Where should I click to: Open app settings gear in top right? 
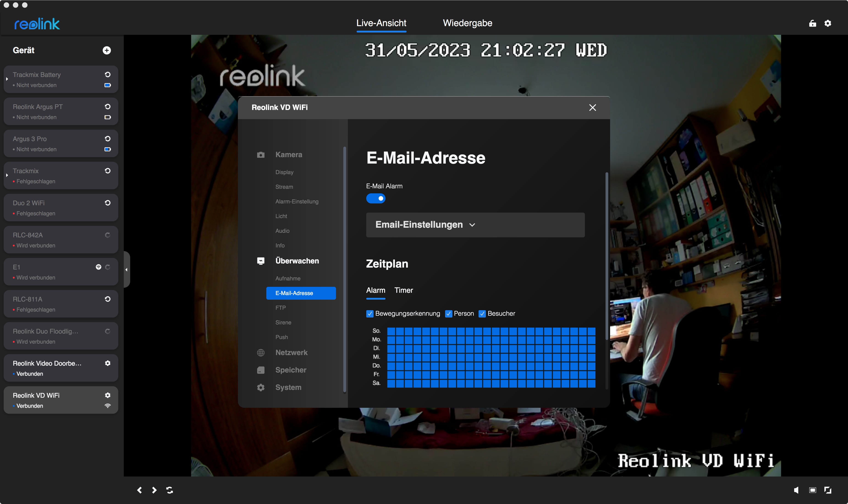coord(828,23)
